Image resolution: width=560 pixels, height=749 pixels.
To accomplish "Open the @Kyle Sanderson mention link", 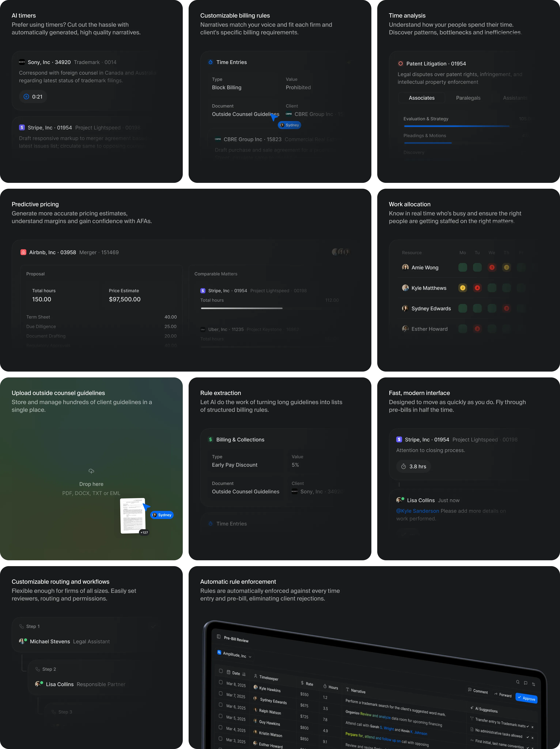I will tap(418, 511).
